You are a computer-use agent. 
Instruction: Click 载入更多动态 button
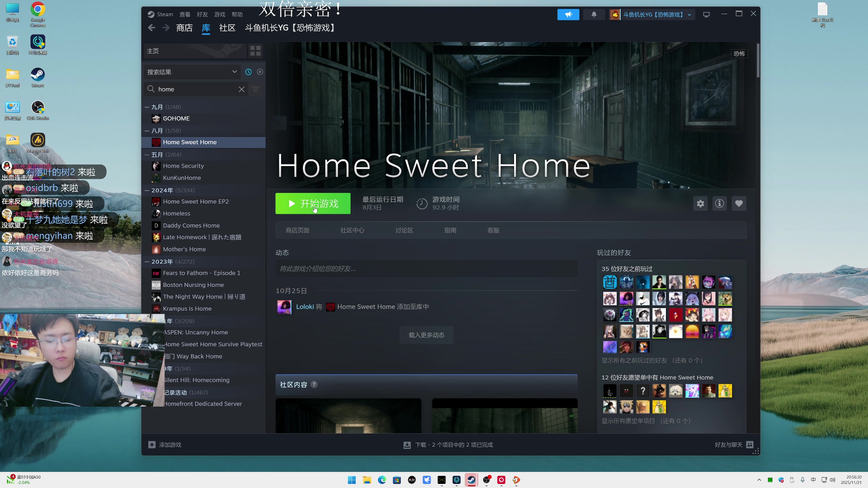pyautogui.click(x=426, y=335)
